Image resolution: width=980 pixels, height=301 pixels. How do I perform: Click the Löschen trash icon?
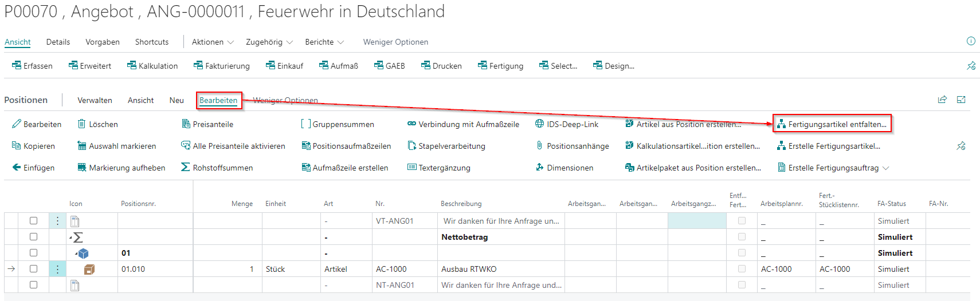pos(82,124)
